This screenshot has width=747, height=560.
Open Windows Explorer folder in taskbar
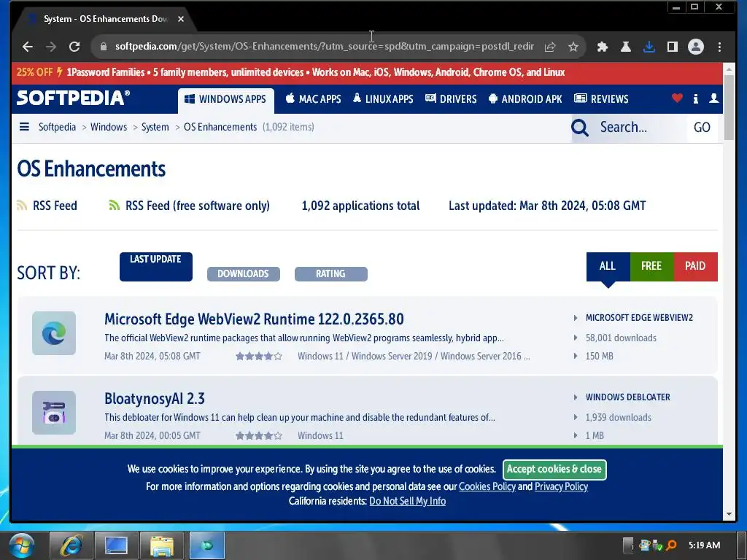[x=162, y=545]
